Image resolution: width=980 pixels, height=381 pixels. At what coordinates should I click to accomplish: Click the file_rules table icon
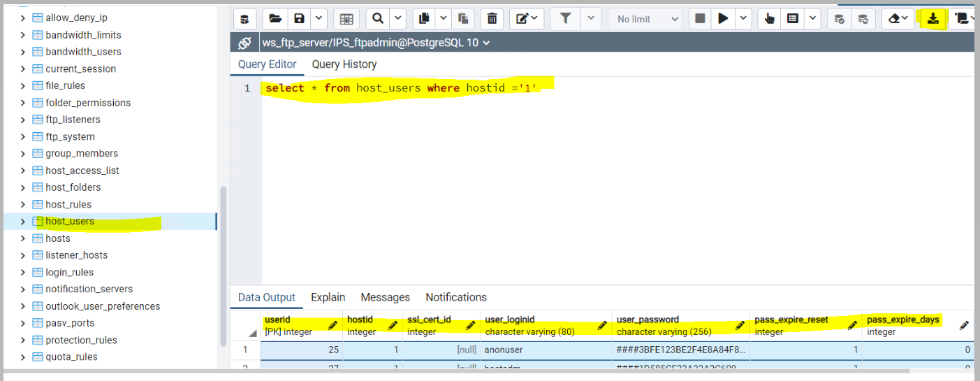pyautogui.click(x=38, y=85)
